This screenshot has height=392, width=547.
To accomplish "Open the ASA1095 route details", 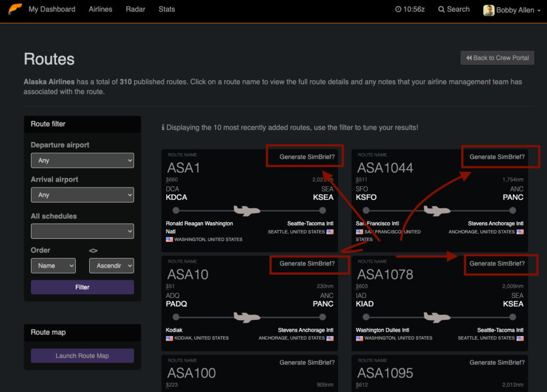I will (x=385, y=373).
